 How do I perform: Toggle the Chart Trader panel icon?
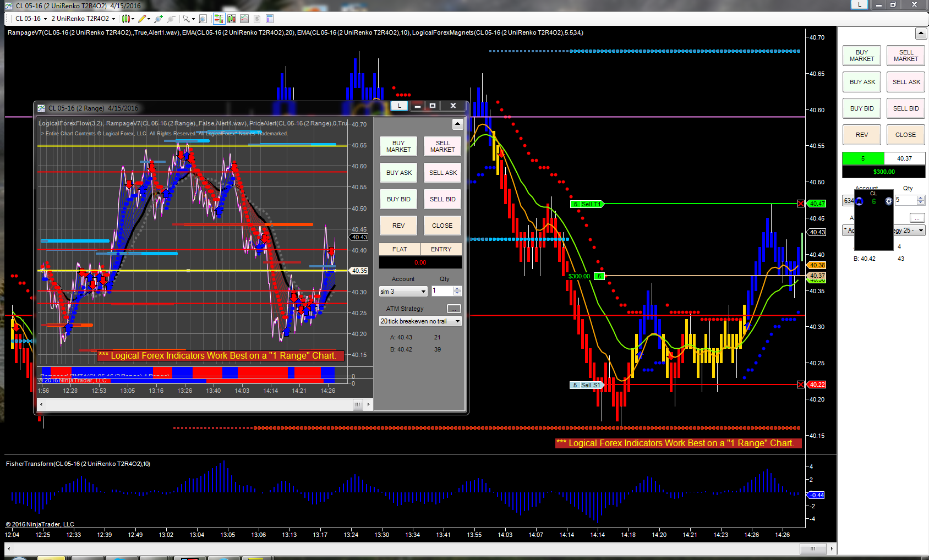pos(218,19)
